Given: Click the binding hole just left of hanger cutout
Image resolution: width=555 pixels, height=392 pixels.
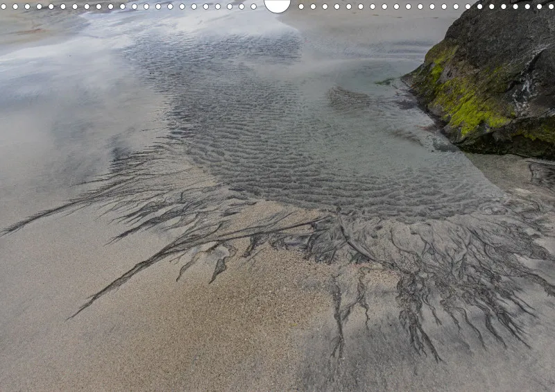Looking at the screenshot, I should click(253, 6).
